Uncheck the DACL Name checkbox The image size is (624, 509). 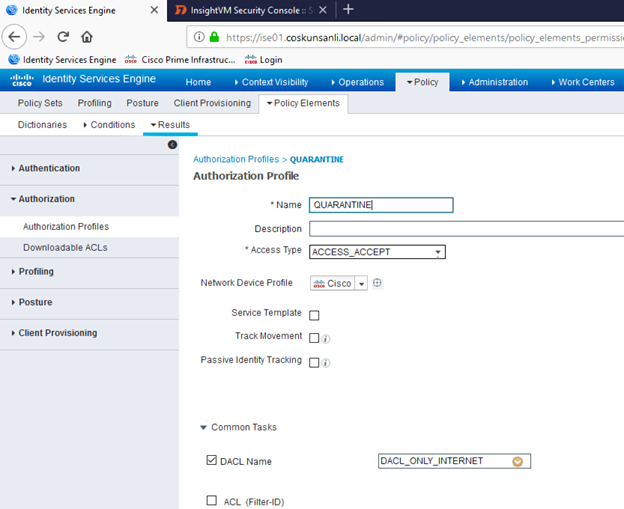point(212,460)
